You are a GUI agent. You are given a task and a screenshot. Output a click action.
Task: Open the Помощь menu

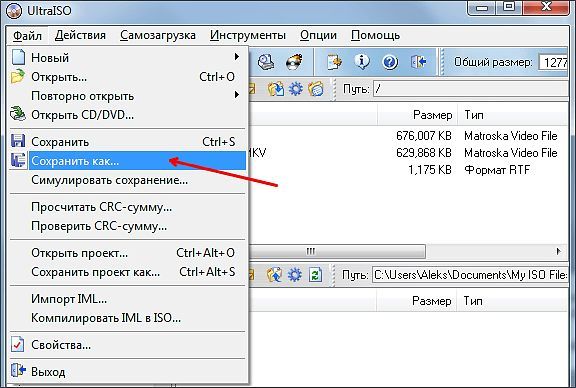point(375,35)
